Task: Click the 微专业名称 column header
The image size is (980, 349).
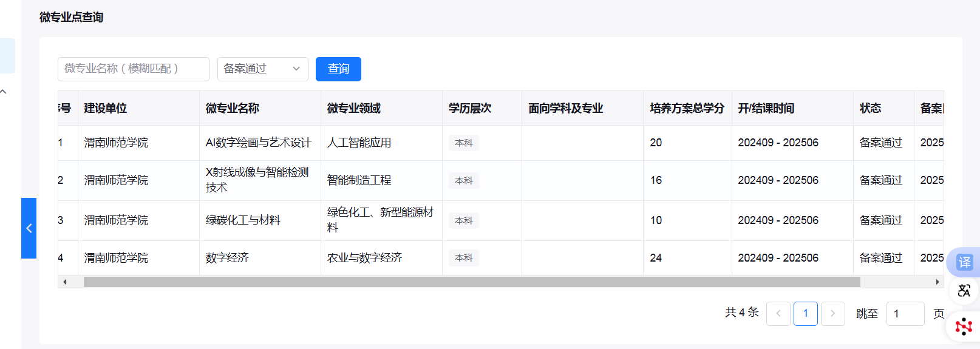Action: (x=233, y=108)
